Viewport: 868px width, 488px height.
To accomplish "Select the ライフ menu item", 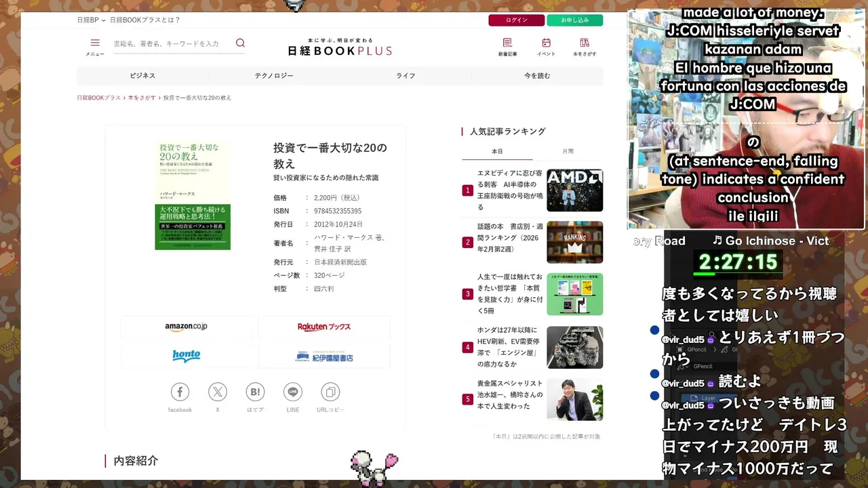I will (x=406, y=76).
